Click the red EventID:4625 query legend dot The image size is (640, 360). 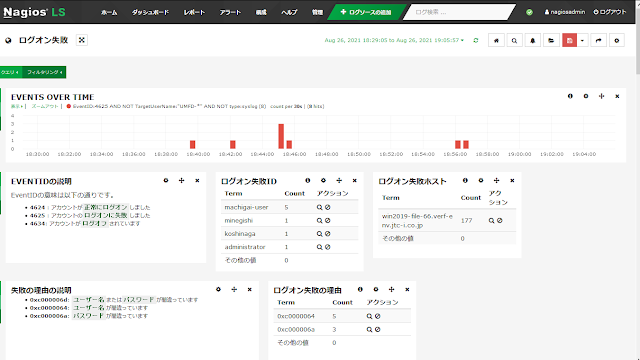(69, 106)
